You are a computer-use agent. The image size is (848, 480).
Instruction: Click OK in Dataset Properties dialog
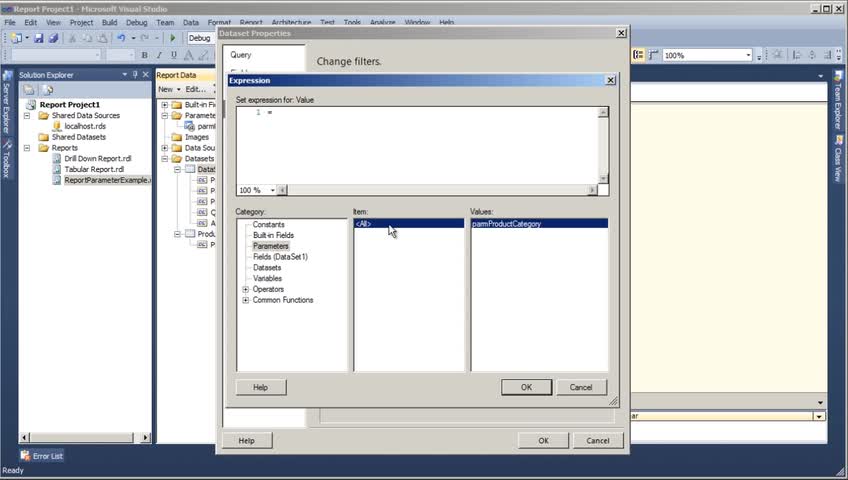pyautogui.click(x=544, y=441)
